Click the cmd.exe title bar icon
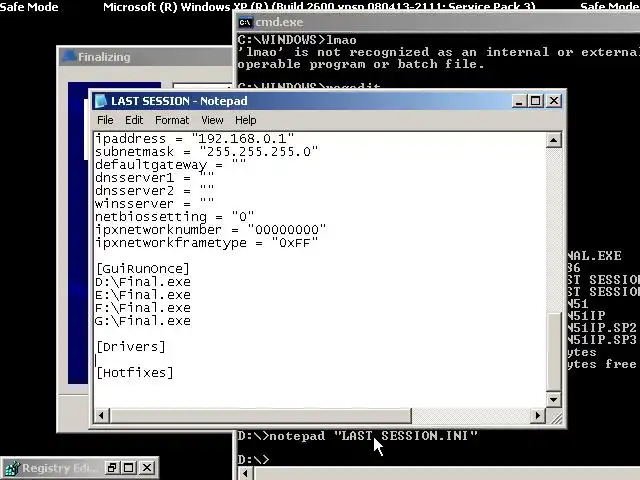 245,22
